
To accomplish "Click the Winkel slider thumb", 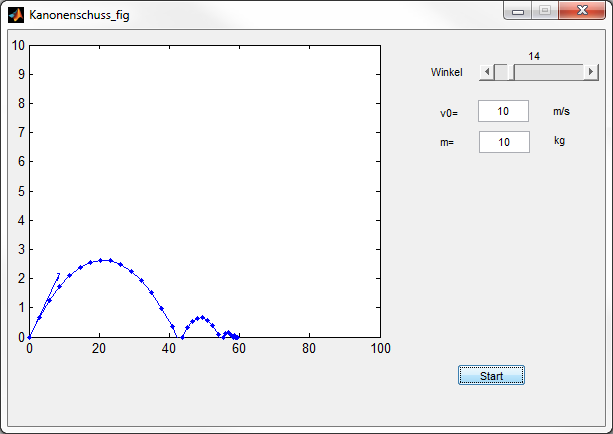I will (x=501, y=72).
